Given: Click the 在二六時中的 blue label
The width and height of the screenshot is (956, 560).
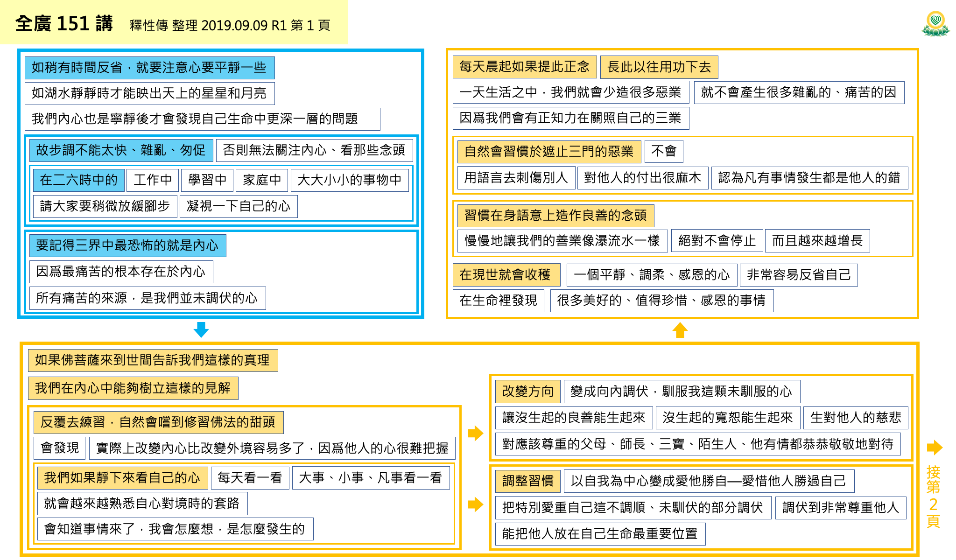Looking at the screenshot, I should [x=78, y=180].
